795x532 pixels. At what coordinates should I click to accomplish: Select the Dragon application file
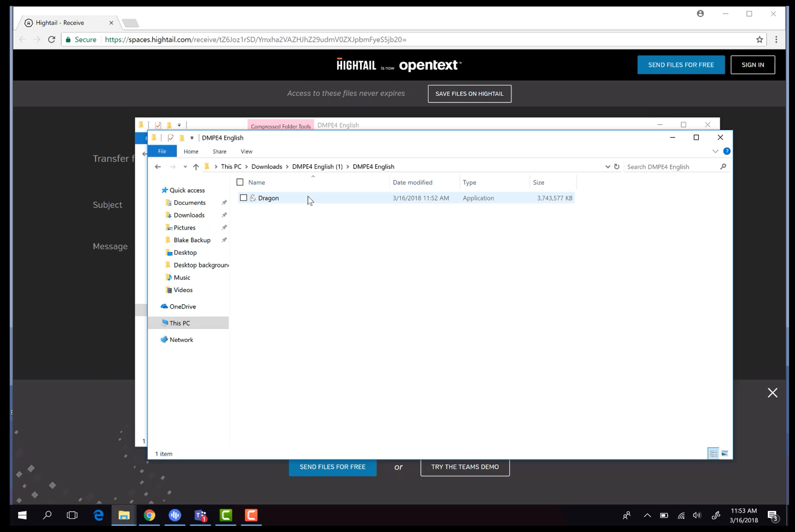406,198
